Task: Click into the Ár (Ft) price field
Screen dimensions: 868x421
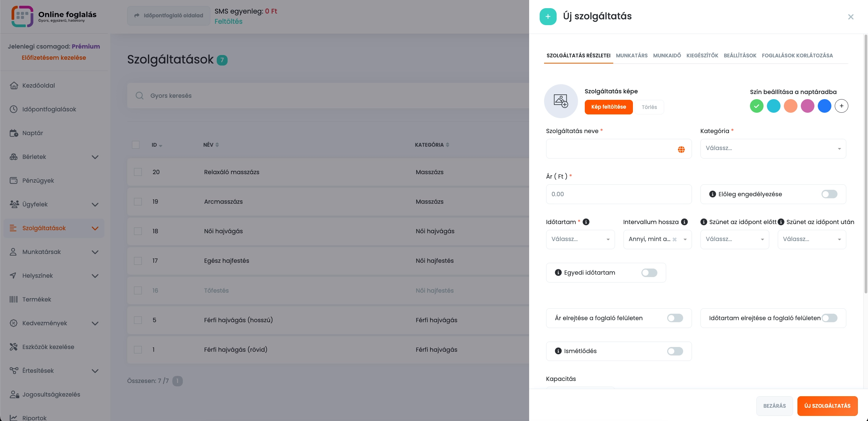Action: tap(618, 194)
